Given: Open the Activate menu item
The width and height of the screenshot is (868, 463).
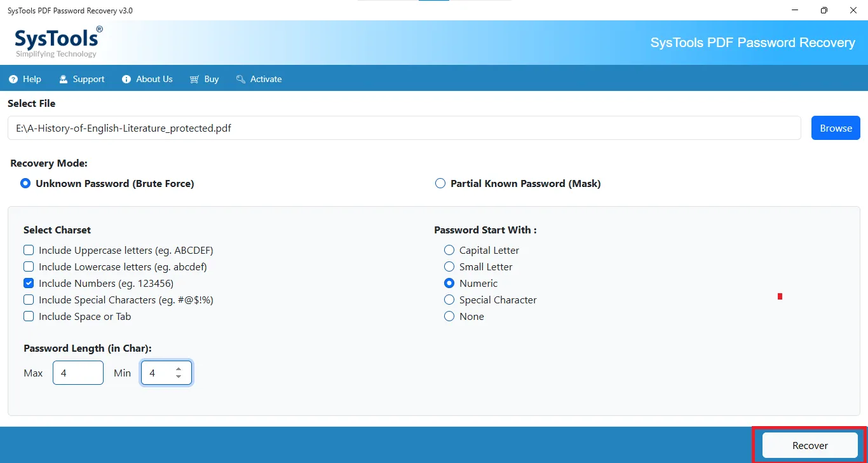Looking at the screenshot, I should click(x=259, y=79).
